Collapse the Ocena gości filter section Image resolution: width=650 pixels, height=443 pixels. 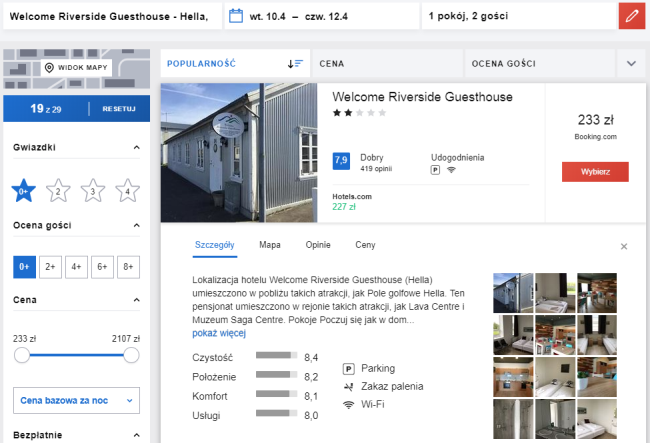coord(136,225)
